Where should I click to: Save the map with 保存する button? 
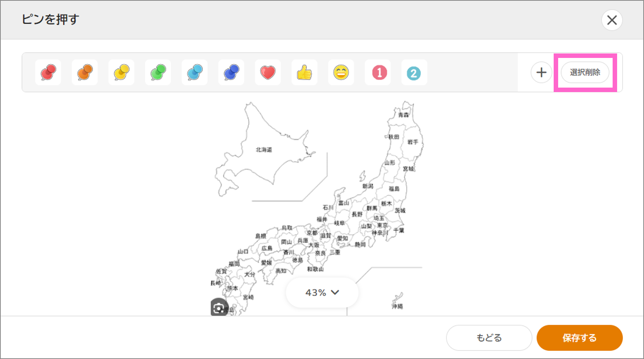click(x=580, y=338)
